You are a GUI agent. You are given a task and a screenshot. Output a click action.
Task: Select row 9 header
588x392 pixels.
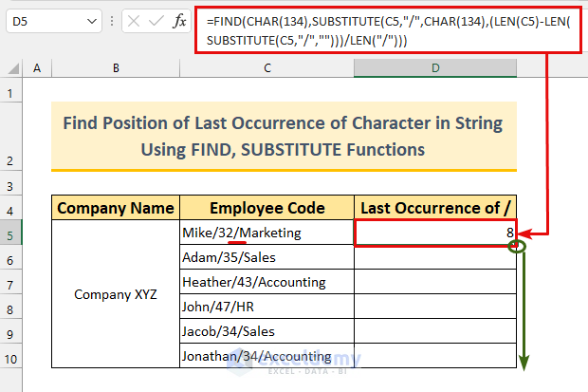(x=10, y=331)
